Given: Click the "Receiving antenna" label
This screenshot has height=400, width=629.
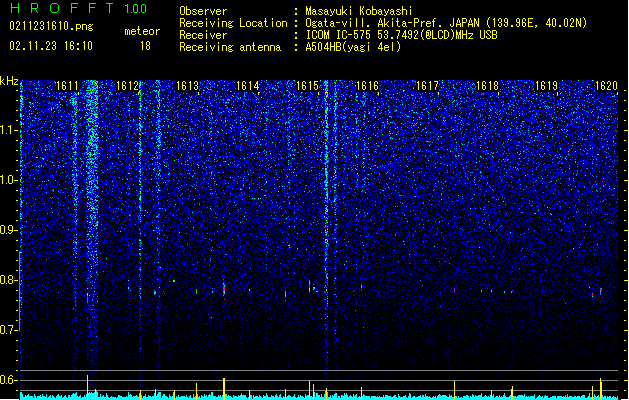Looking at the screenshot, I should [230, 47].
